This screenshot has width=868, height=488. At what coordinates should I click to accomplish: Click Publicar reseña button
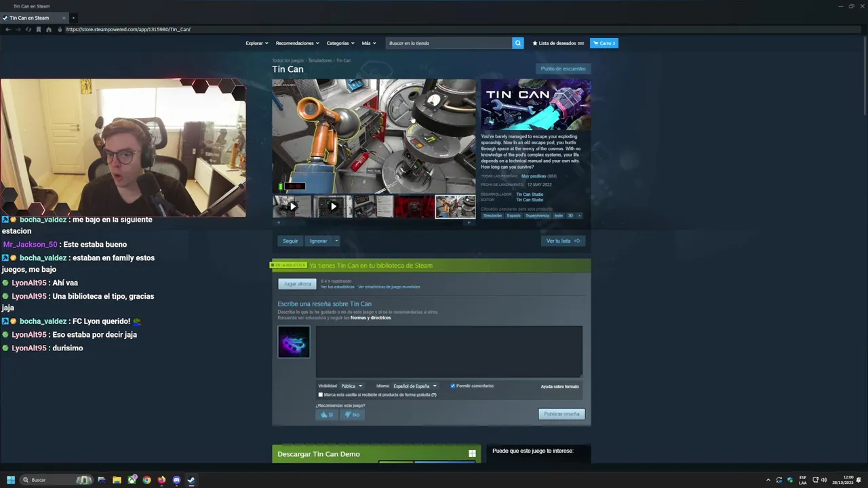[561, 414]
